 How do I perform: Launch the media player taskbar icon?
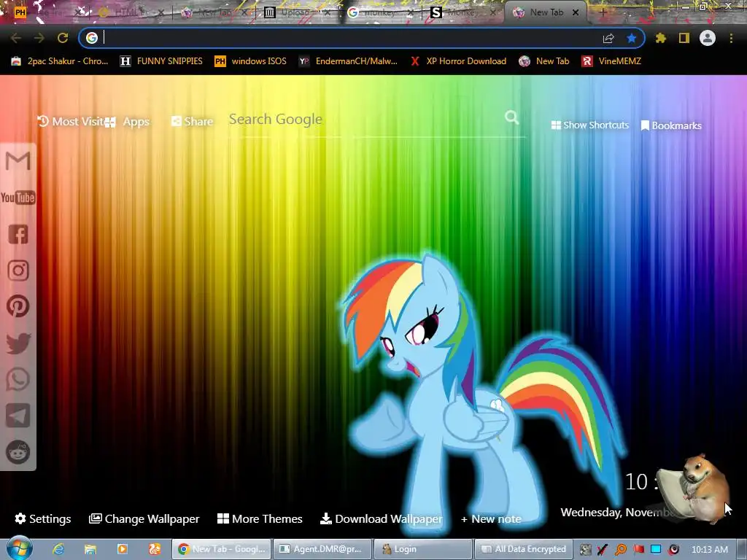[122, 549]
